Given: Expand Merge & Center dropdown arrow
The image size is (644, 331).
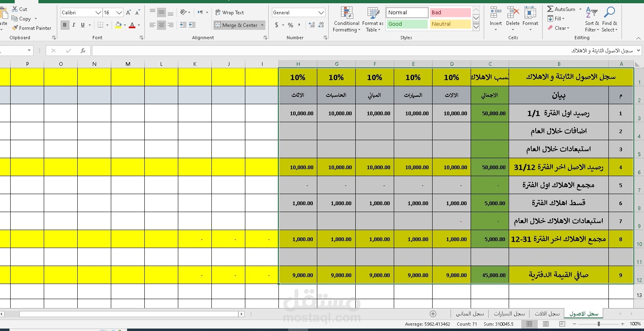Looking at the screenshot, I should coord(262,25).
